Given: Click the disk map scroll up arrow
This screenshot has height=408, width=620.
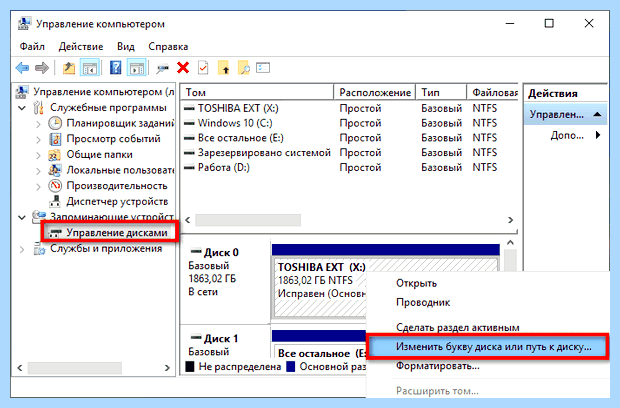Looking at the screenshot, I should point(510,243).
